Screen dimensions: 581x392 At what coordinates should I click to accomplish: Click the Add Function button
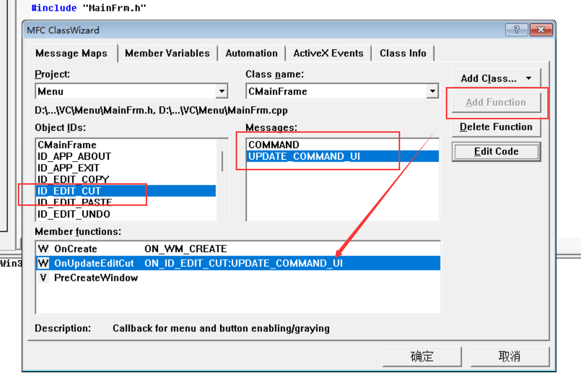[x=496, y=102]
